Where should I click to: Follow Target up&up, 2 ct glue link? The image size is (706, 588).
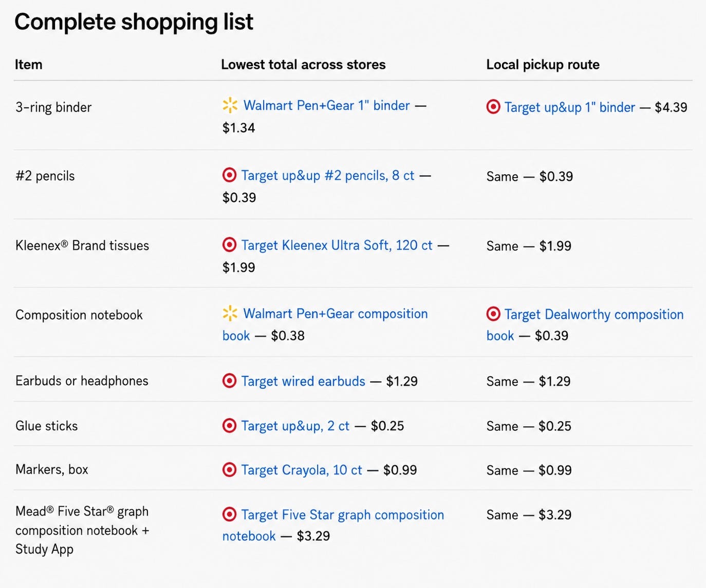[x=295, y=426]
